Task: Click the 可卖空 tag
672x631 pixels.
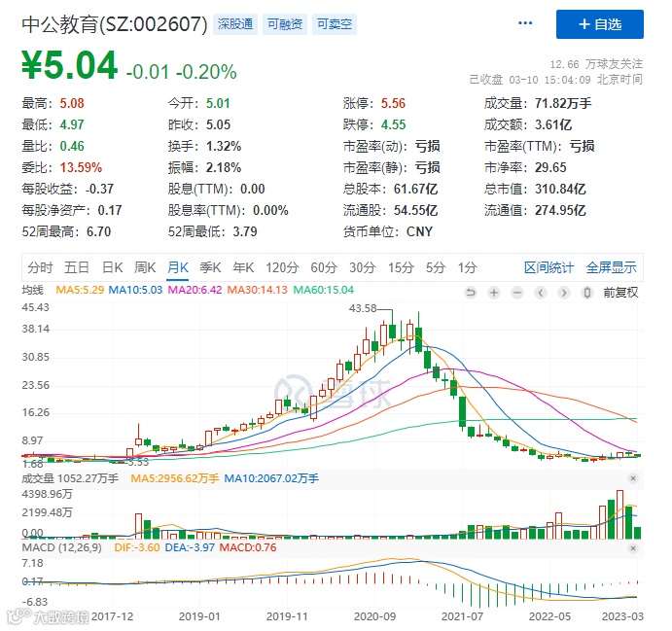Action: [x=335, y=24]
